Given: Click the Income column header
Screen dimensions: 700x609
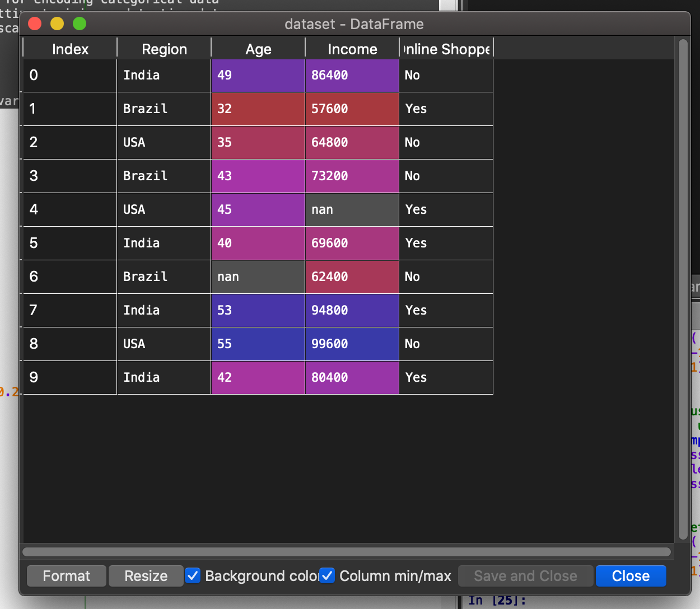Looking at the screenshot, I should click(352, 49).
